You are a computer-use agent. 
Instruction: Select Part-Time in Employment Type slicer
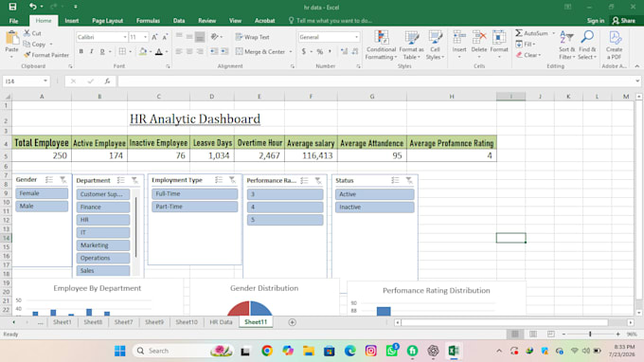(x=195, y=207)
